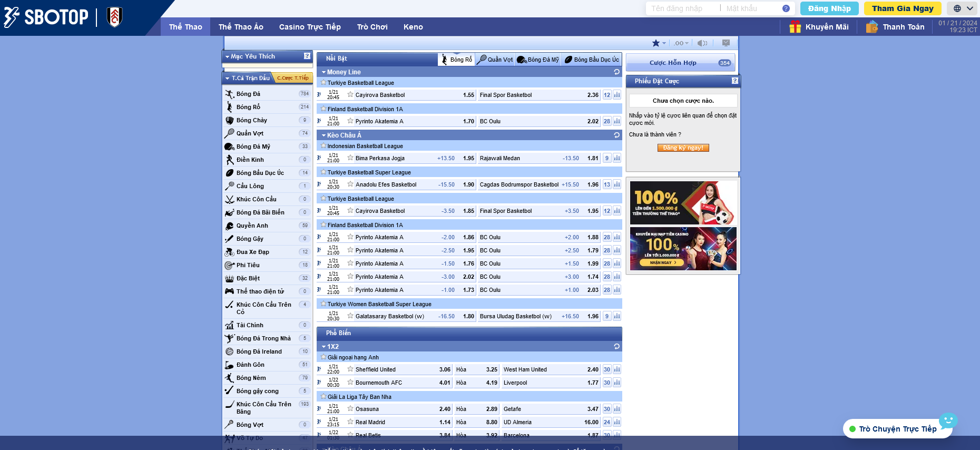Image resolution: width=980 pixels, height=450 pixels.
Task: Open statistics icon for Cayirova Money Line row
Action: point(617,95)
